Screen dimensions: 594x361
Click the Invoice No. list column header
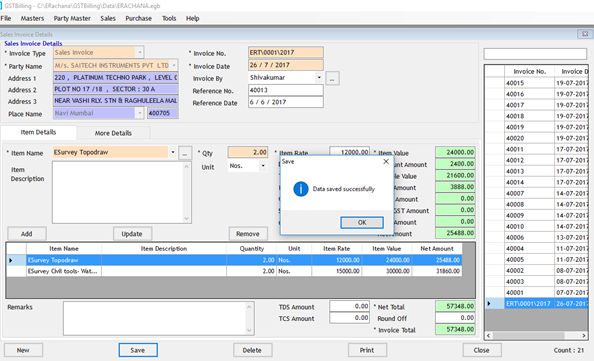coord(529,71)
